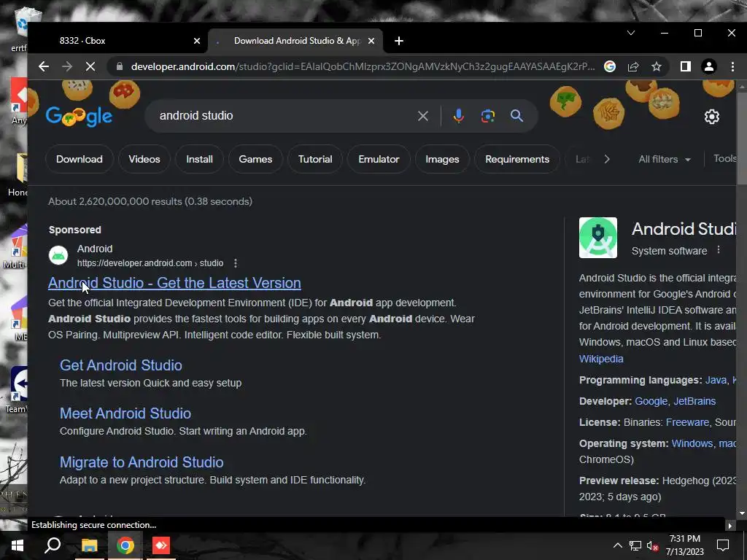The width and height of the screenshot is (747, 560).
Task: Stop page loading with X icon
Action: point(90,66)
